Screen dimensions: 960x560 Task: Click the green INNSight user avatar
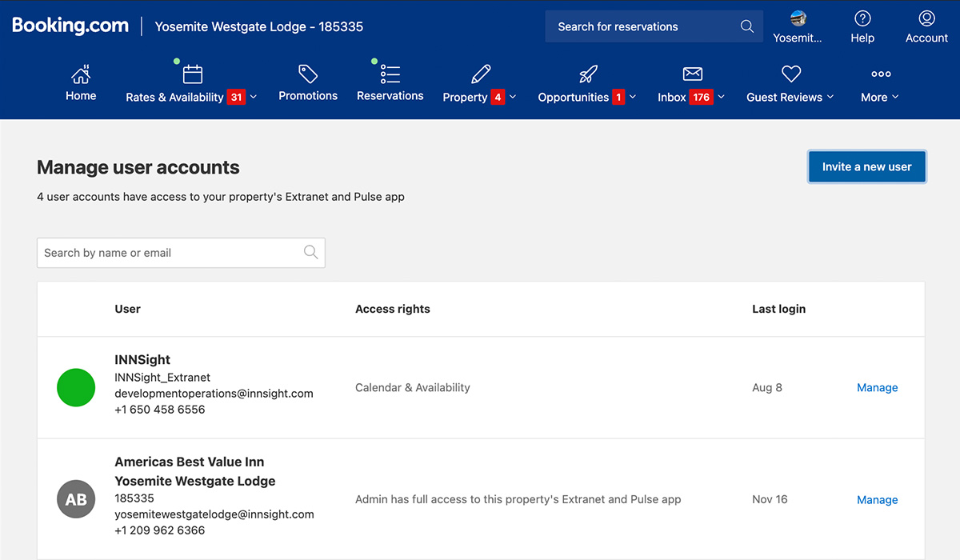click(x=76, y=387)
